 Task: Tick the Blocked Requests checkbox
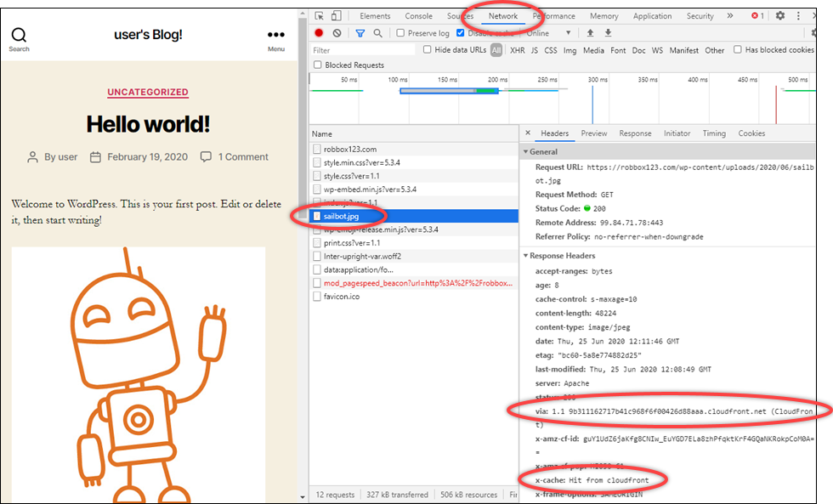click(x=318, y=65)
